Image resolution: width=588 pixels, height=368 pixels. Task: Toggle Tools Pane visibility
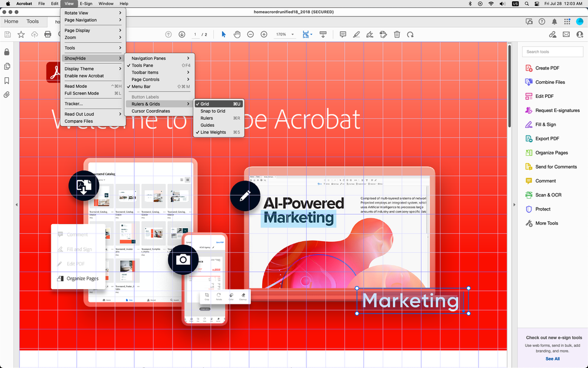pyautogui.click(x=160, y=65)
